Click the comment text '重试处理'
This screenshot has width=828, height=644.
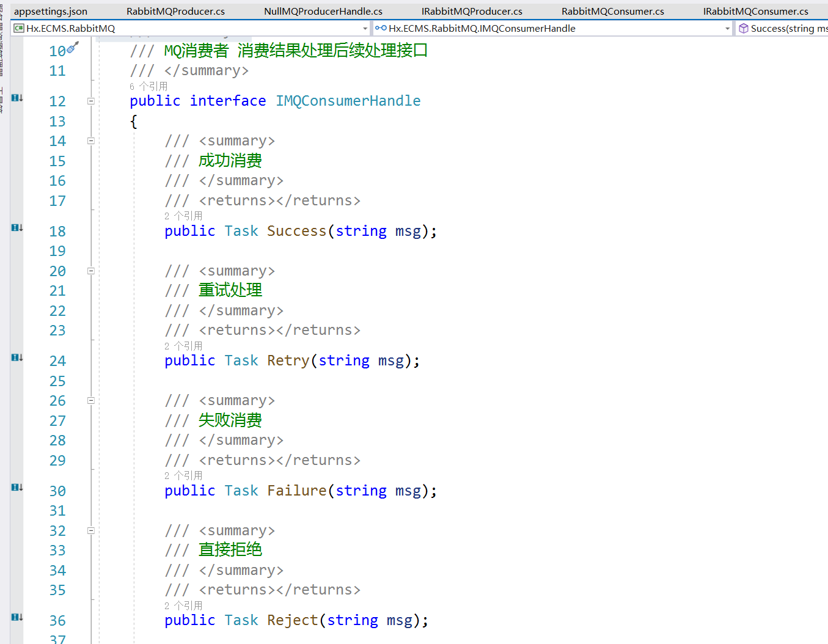point(230,290)
